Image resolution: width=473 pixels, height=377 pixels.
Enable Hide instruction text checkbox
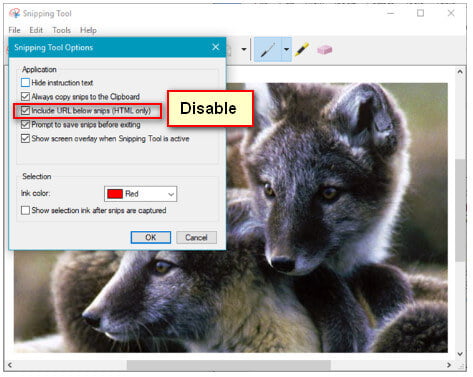tap(25, 82)
